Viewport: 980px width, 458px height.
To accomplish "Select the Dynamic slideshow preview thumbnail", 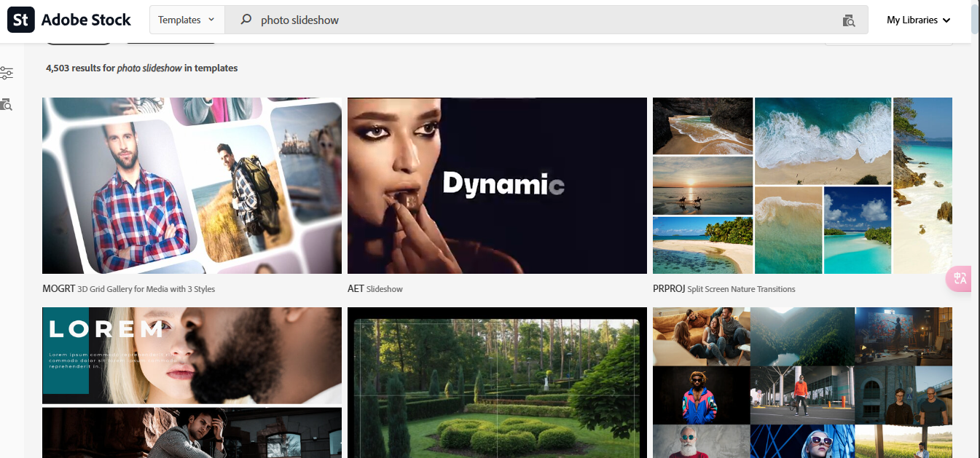I will [497, 186].
